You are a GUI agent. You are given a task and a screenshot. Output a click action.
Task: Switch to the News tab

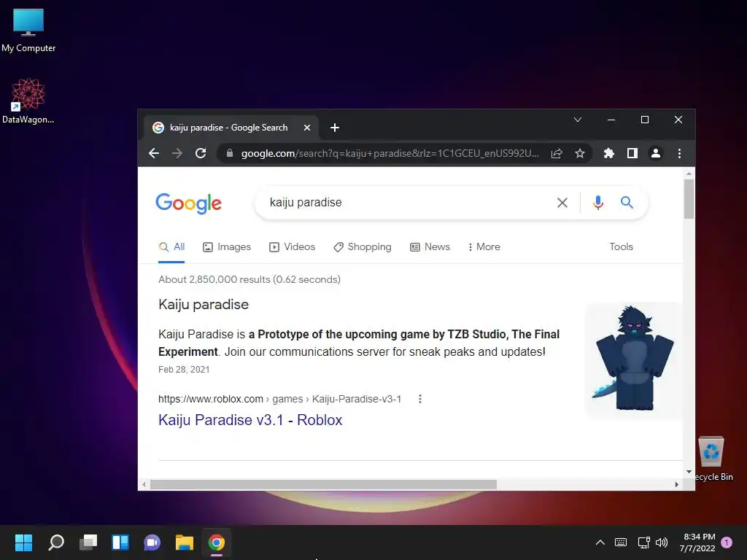[430, 246]
